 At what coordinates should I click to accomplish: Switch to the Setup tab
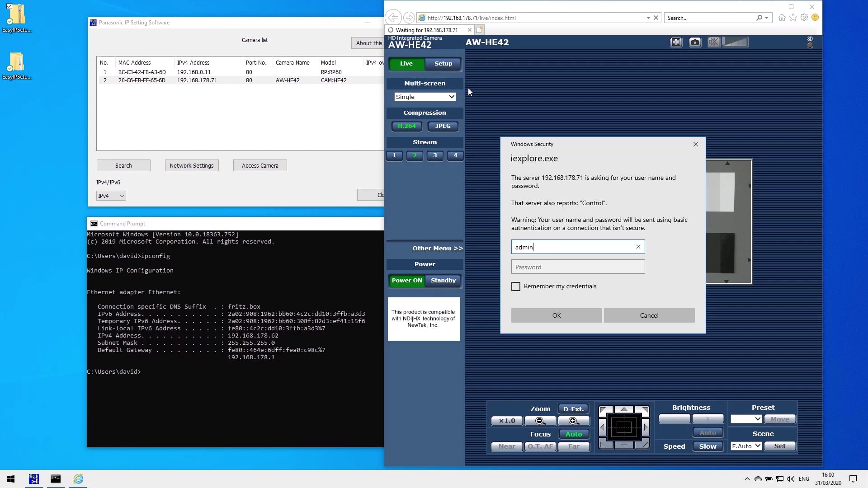point(443,64)
